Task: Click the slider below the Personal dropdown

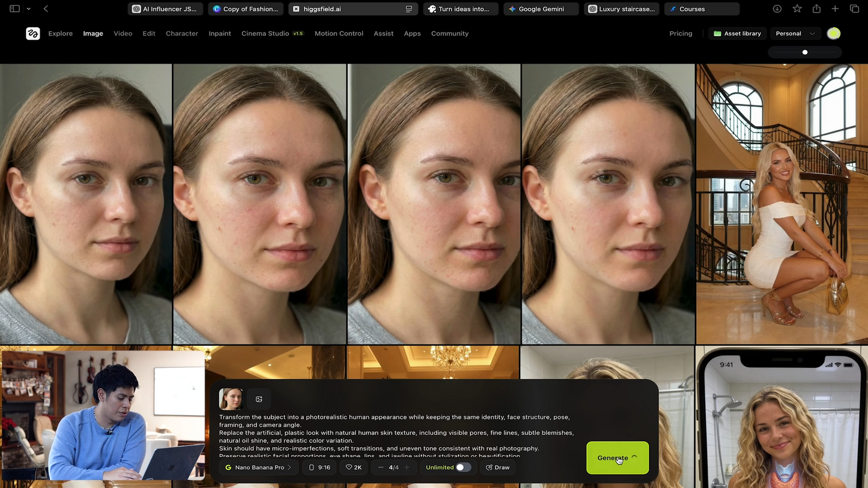Action: [x=805, y=52]
